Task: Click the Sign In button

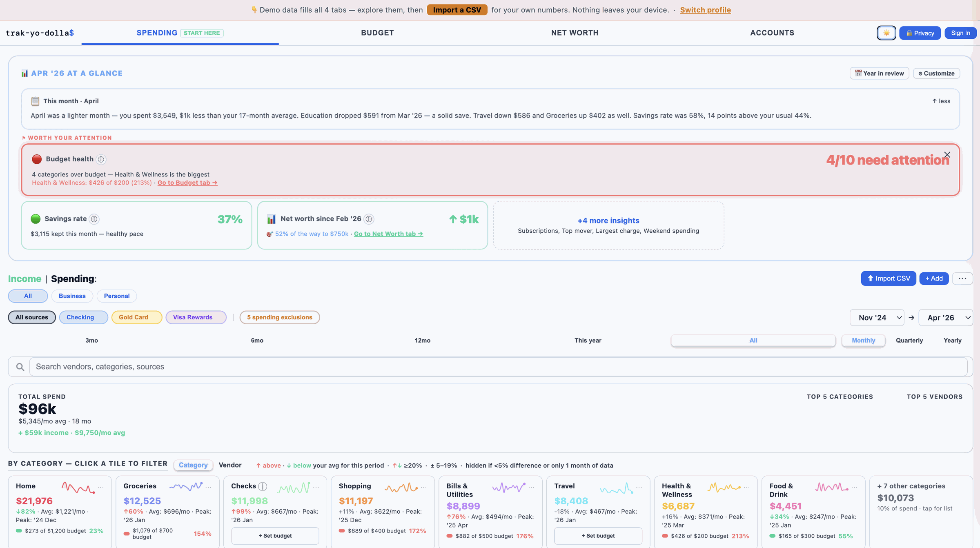Action: coord(960,33)
